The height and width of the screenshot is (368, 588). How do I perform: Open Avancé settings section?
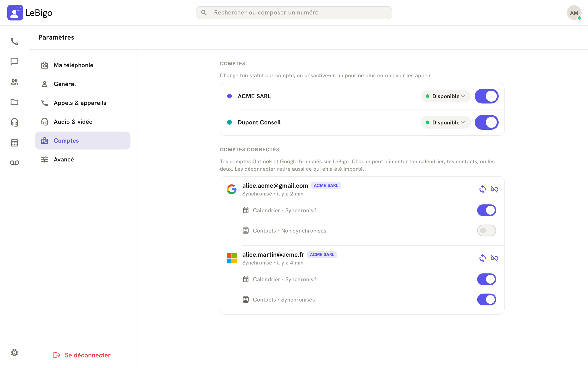pyautogui.click(x=83, y=159)
